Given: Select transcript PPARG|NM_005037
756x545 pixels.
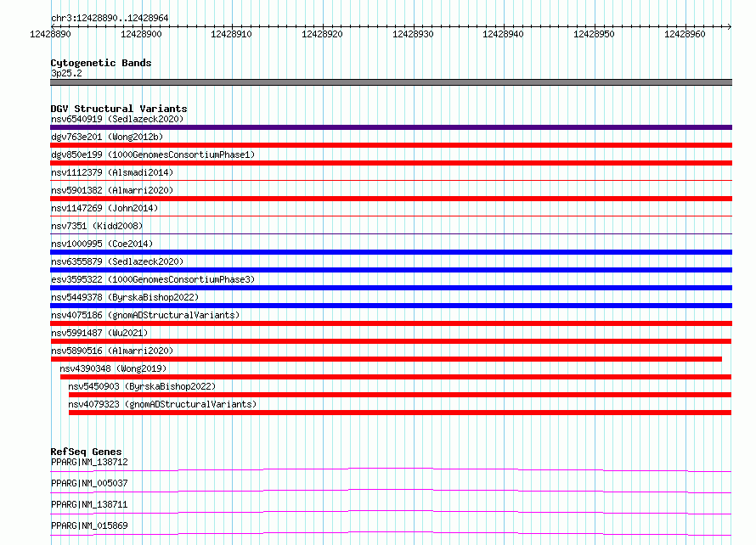Looking at the screenshot, I should [89, 483].
